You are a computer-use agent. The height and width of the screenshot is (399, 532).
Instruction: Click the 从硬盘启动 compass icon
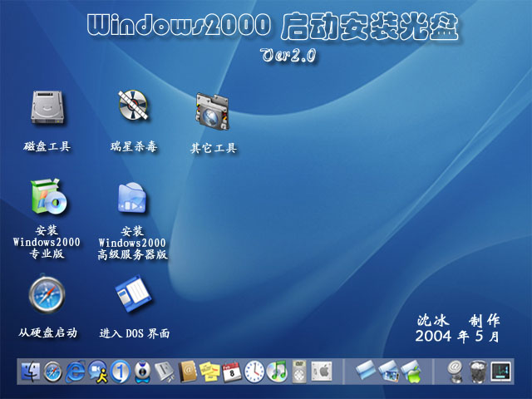pos(47,294)
